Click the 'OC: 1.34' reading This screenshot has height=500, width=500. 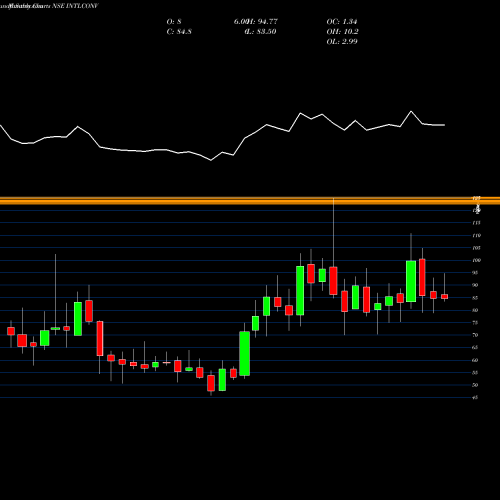(x=342, y=22)
